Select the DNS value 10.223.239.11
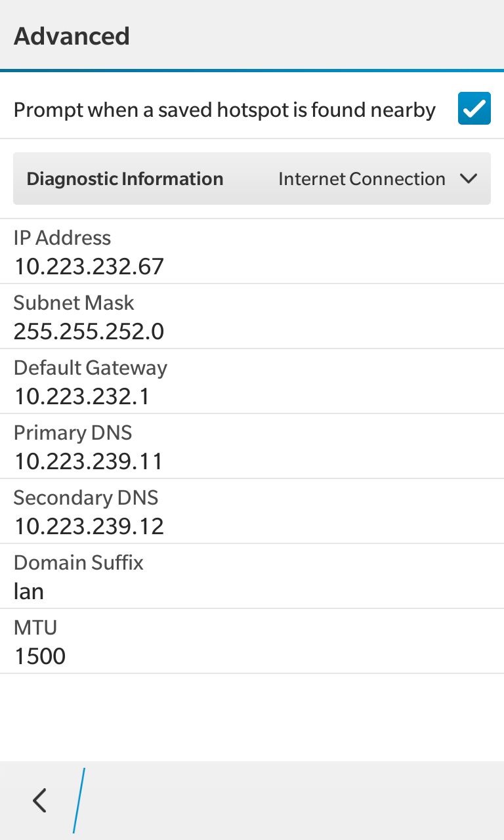504x840 pixels. tap(89, 461)
